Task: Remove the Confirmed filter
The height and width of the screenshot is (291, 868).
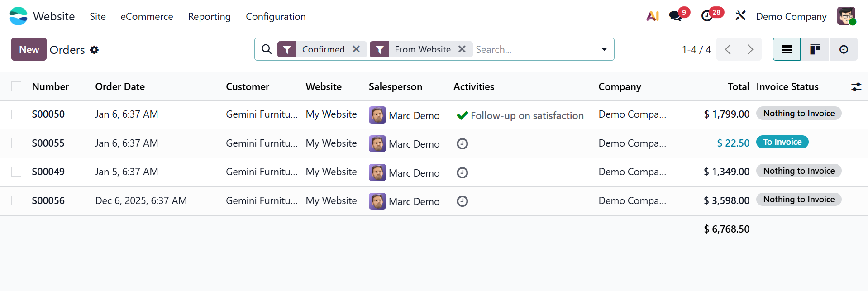Action: 356,49
